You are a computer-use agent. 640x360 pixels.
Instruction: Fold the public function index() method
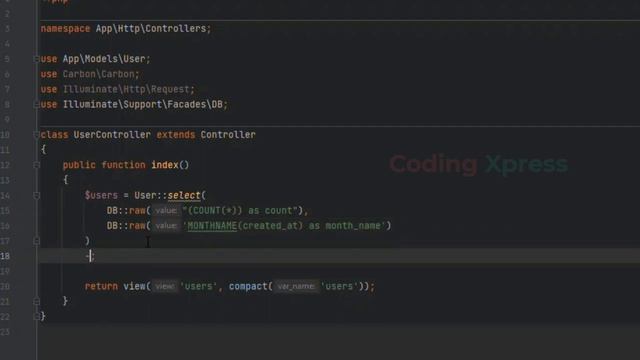pyautogui.click(x=36, y=165)
